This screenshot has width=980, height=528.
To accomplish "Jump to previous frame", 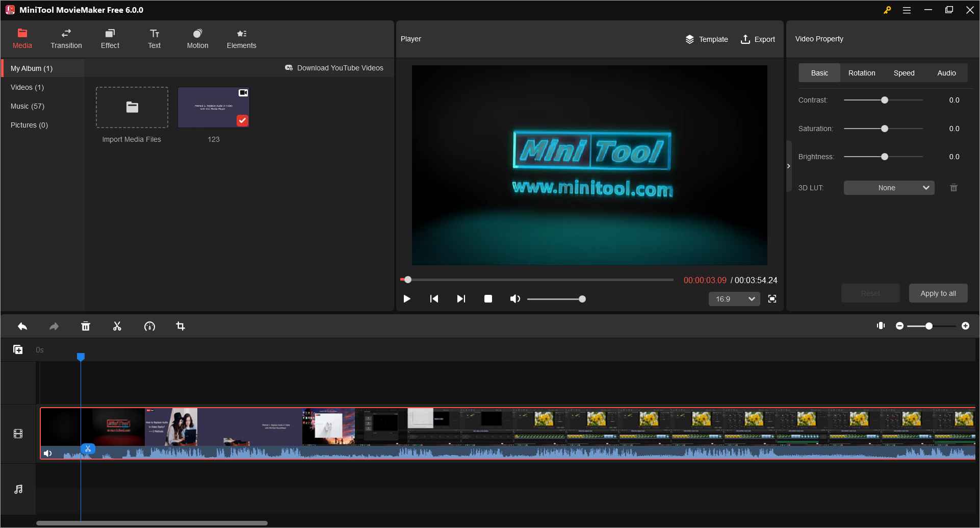I will pos(434,299).
